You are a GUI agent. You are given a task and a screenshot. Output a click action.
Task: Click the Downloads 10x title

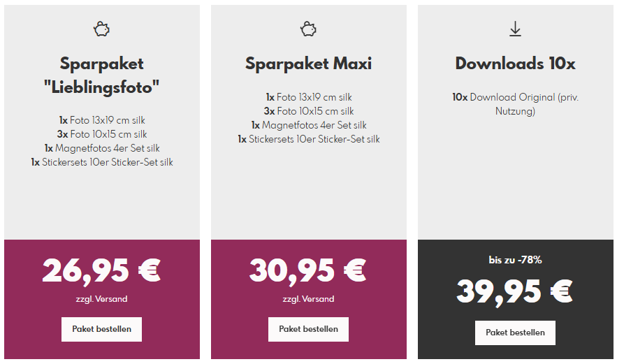point(515,64)
